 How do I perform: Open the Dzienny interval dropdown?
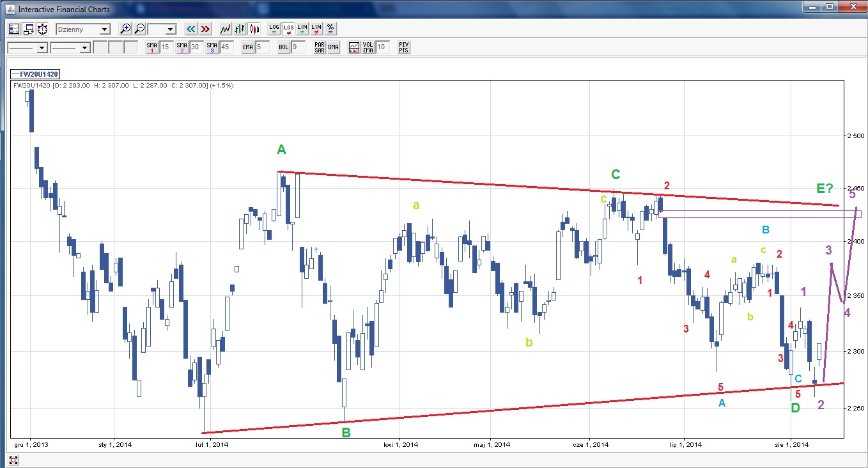[x=83, y=29]
